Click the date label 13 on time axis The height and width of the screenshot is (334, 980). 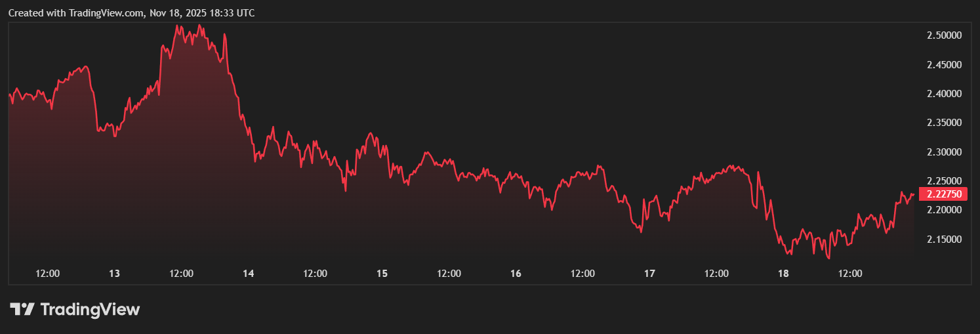point(115,273)
